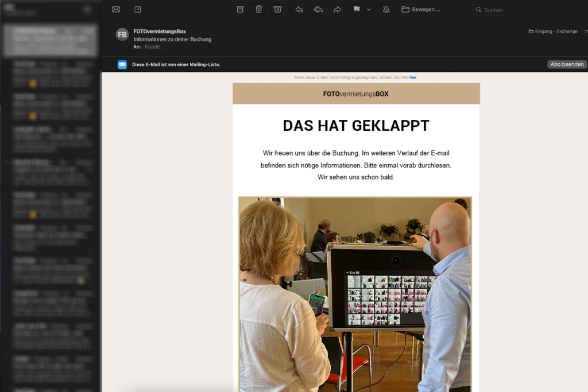Check for new mail with envelope icon
The height and width of the screenshot is (392, 588).
[x=116, y=9]
